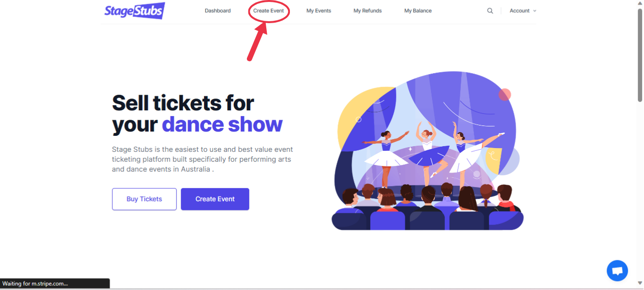Navigate to My Refunds
Image resolution: width=644 pixels, height=290 pixels.
pyautogui.click(x=367, y=11)
